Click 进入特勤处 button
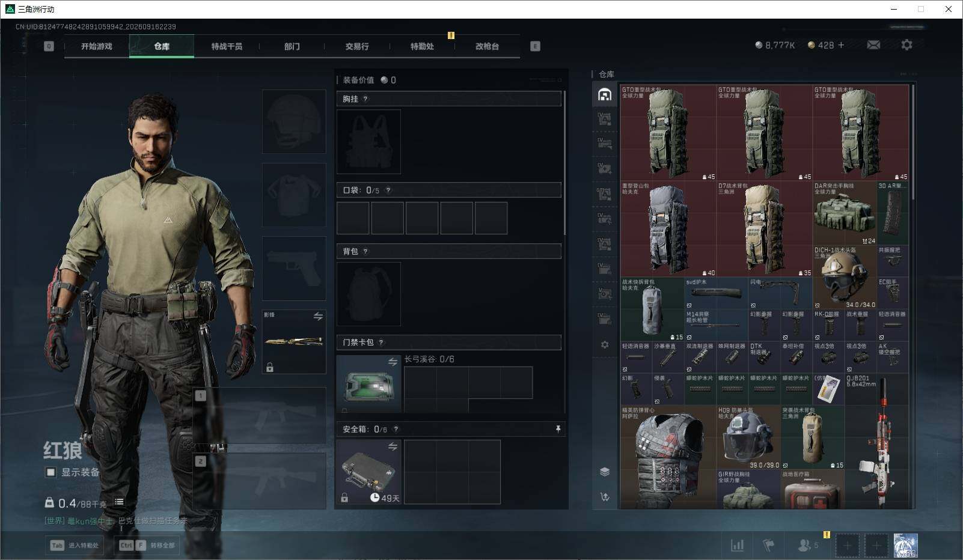963x560 pixels. (x=75, y=545)
